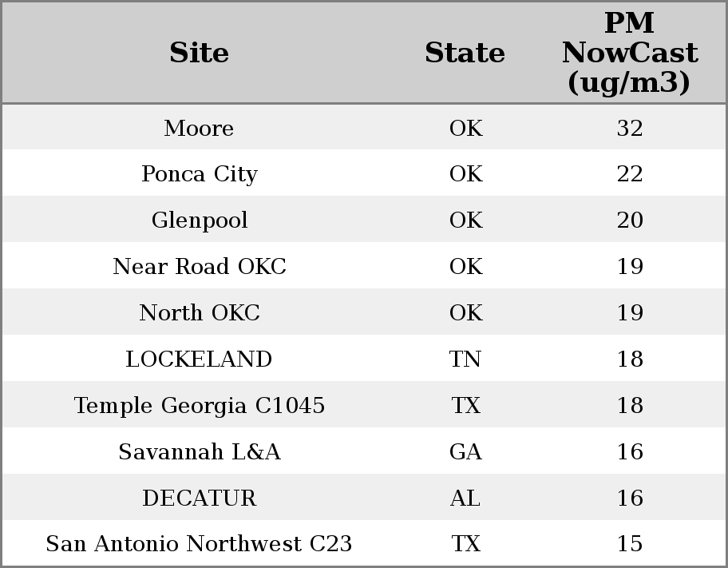Select the Moore site cell
This screenshot has width=728, height=568.
coord(199,128)
